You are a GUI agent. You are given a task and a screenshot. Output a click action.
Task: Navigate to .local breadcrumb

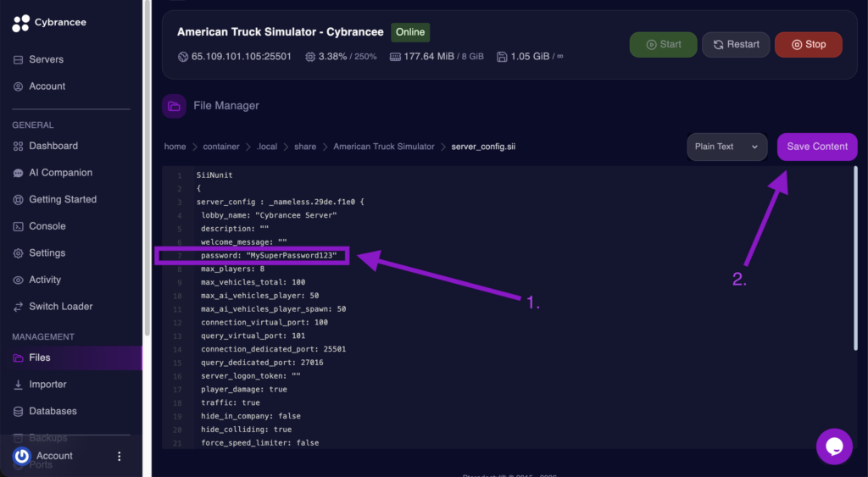(267, 147)
